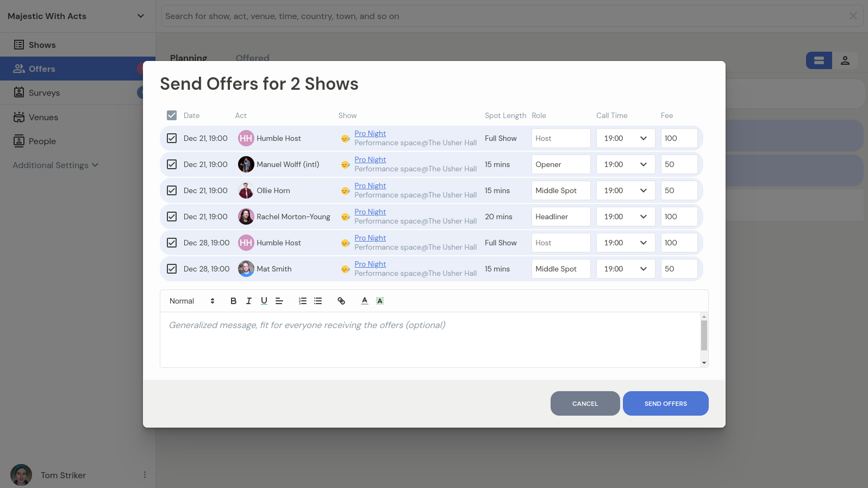Image resolution: width=868 pixels, height=488 pixels.
Task: Uncheck the select-all offers checkbox
Action: [x=172, y=115]
